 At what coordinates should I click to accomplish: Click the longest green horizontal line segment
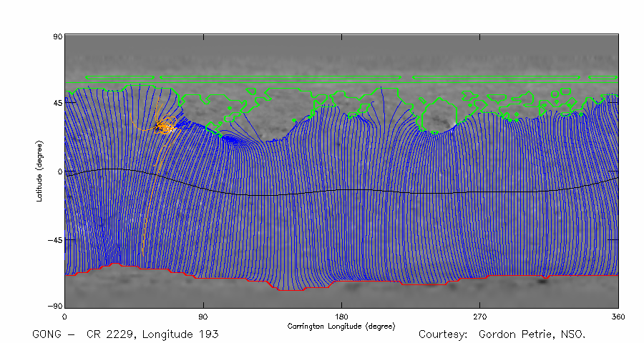pos(280,77)
